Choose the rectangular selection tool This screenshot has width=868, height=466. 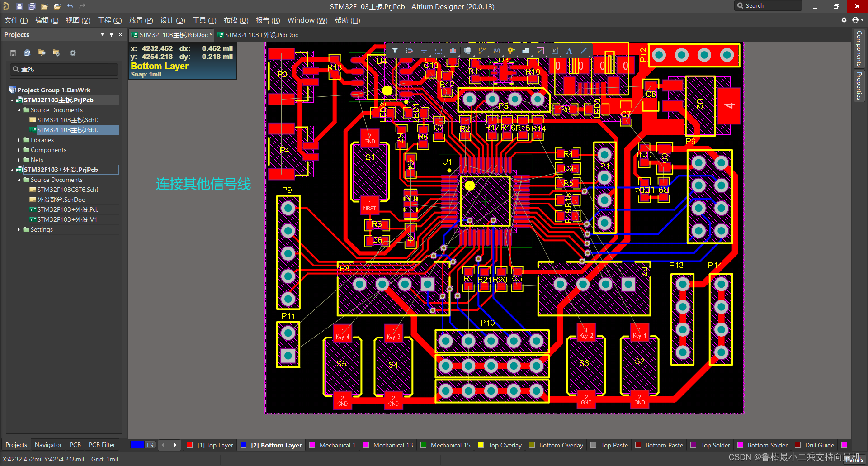(438, 51)
